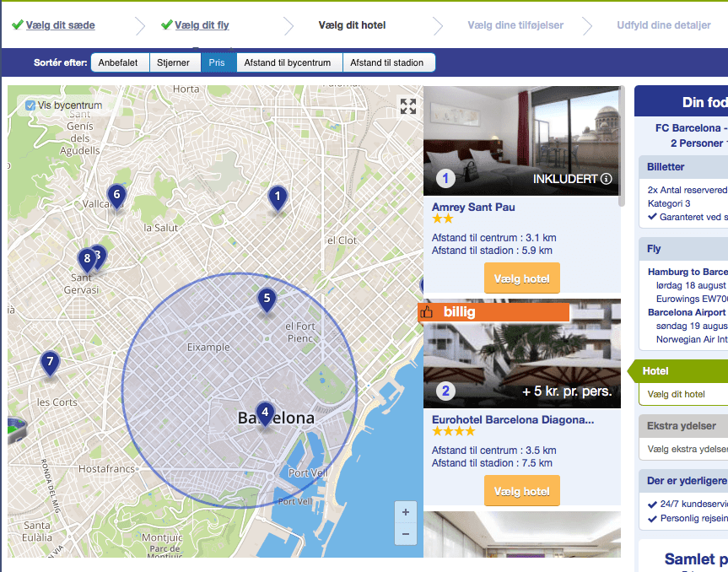Go back to Vælg dit fly step
The image size is (728, 572).
click(x=202, y=25)
